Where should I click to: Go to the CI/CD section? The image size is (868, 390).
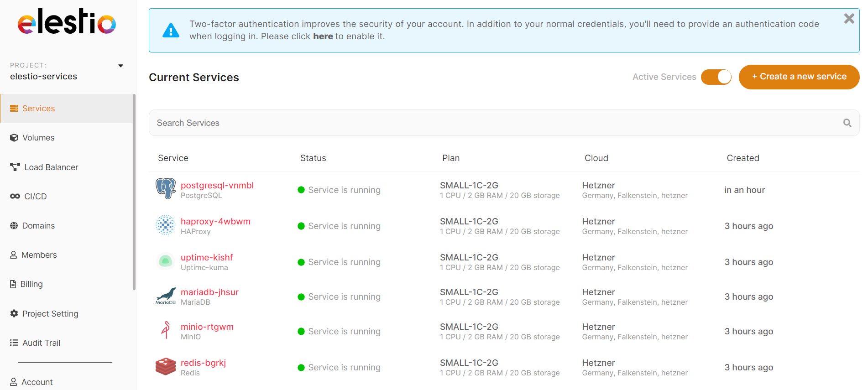pyautogui.click(x=35, y=197)
